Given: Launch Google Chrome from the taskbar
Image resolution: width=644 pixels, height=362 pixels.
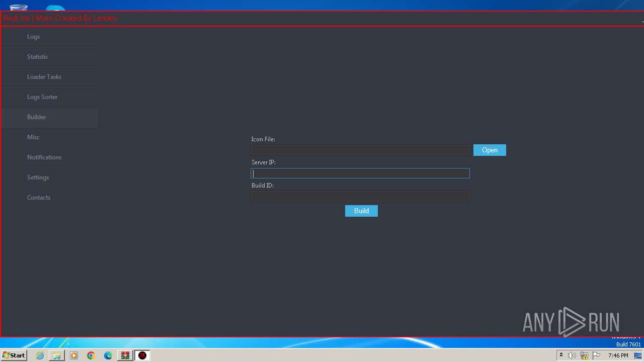Looking at the screenshot, I should pyautogui.click(x=91, y=355).
